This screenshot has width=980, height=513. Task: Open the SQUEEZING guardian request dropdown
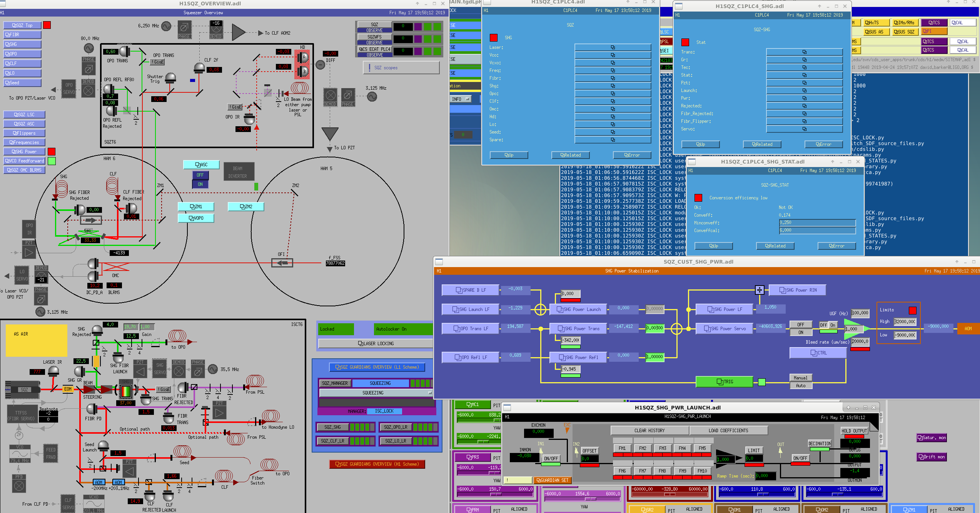pos(376,393)
